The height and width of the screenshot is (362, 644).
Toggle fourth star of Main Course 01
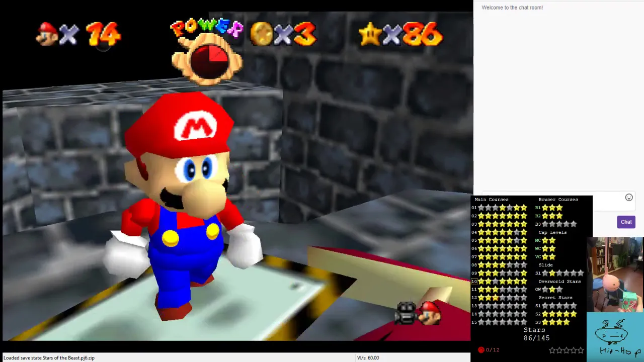coord(502,208)
